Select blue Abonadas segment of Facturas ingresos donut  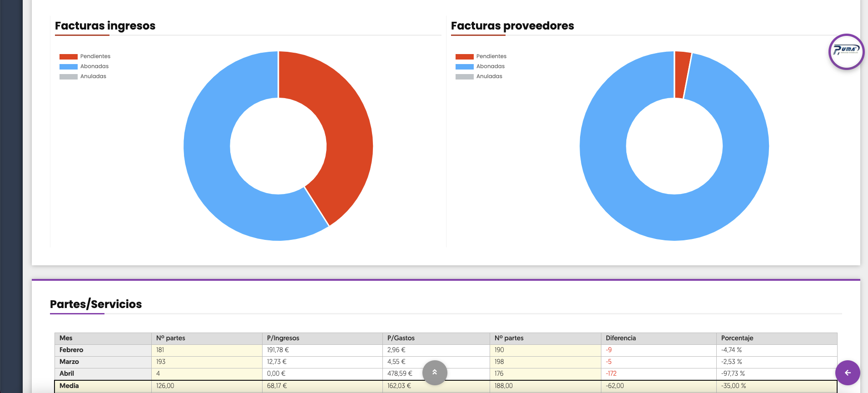pos(218,182)
